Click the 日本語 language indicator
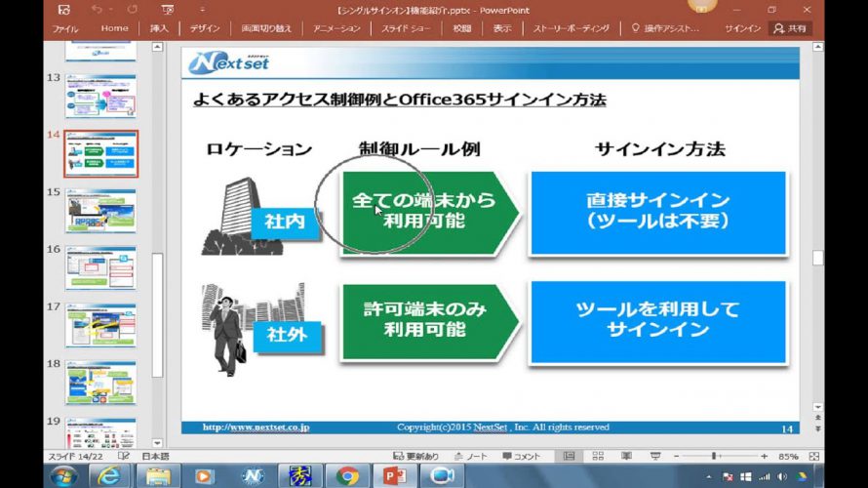The height and width of the screenshot is (488, 868). click(155, 457)
